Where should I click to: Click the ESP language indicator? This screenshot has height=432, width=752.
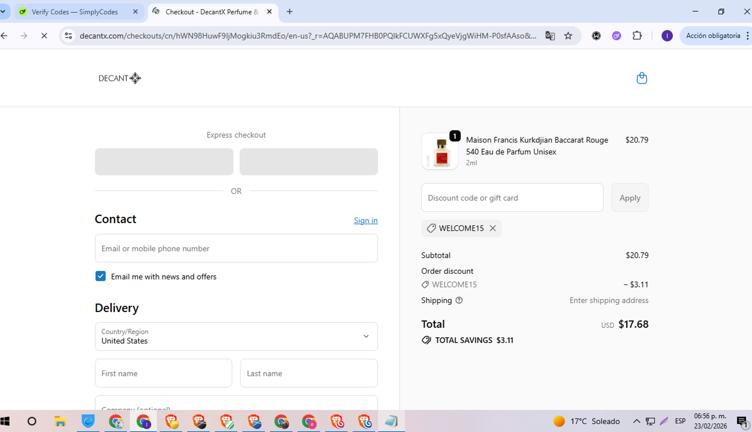click(680, 421)
